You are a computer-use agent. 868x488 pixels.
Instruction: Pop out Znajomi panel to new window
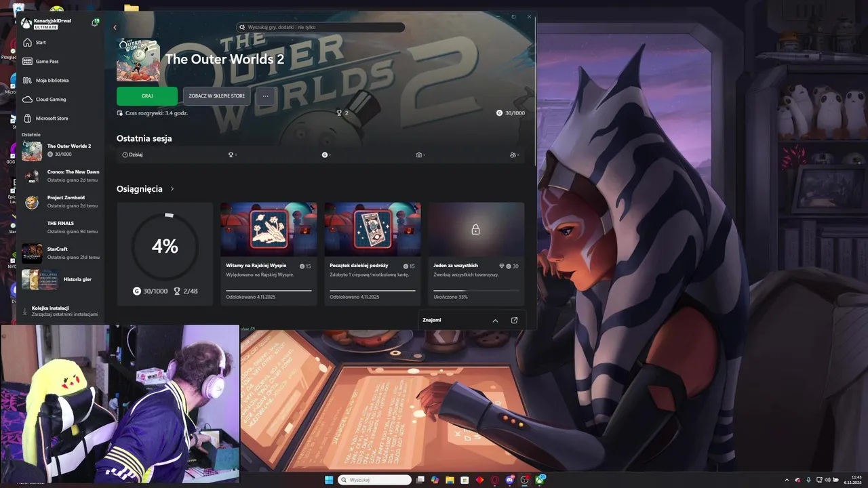(514, 321)
